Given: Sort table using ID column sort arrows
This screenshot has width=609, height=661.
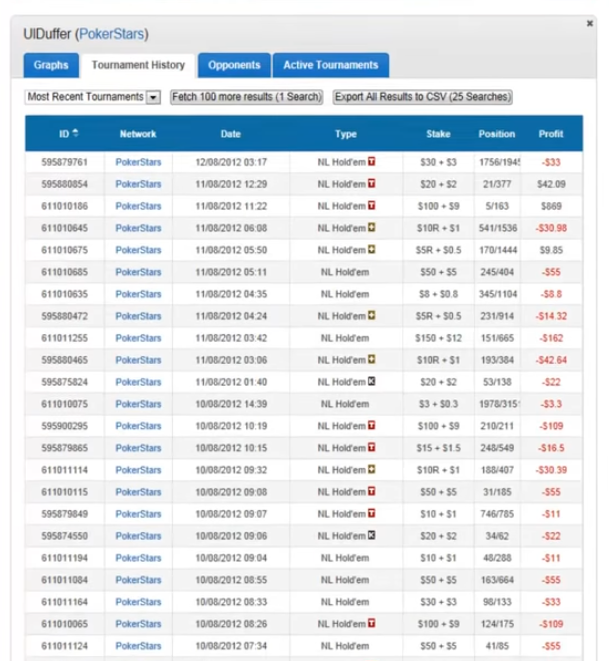Looking at the screenshot, I should coord(77,134).
